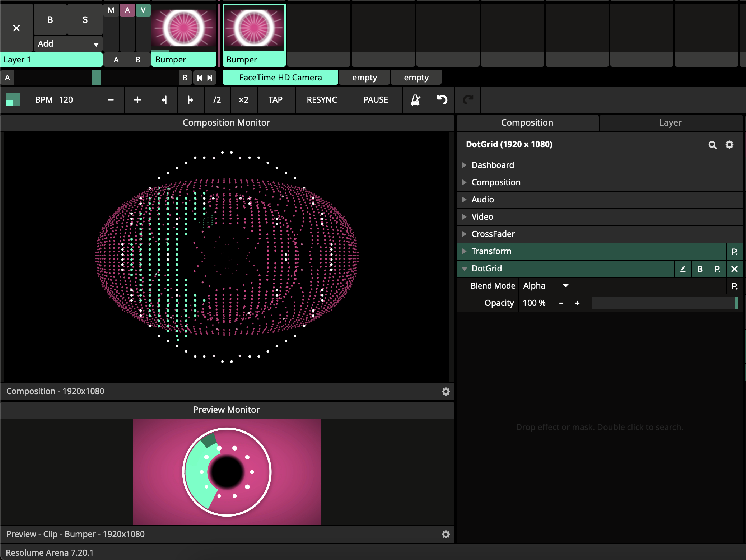Screen dimensions: 746x560
Task: Open the Alpha blend mode dropdown
Action: [546, 286]
